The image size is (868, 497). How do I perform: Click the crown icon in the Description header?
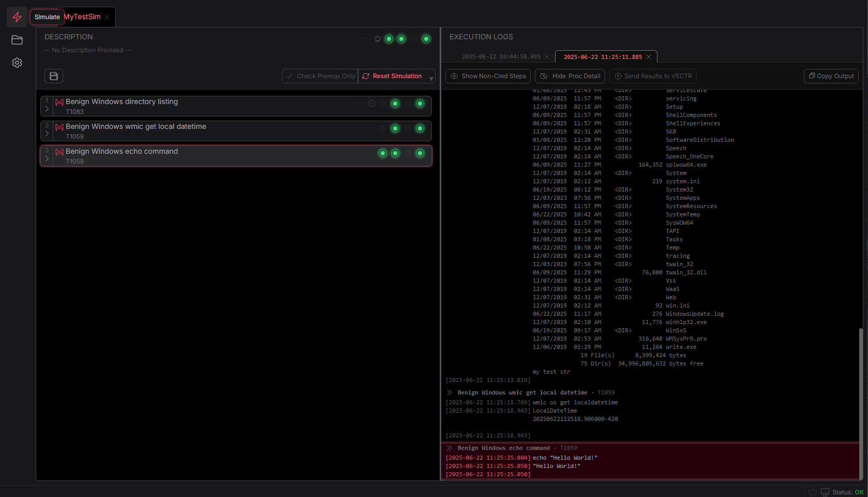click(x=377, y=38)
